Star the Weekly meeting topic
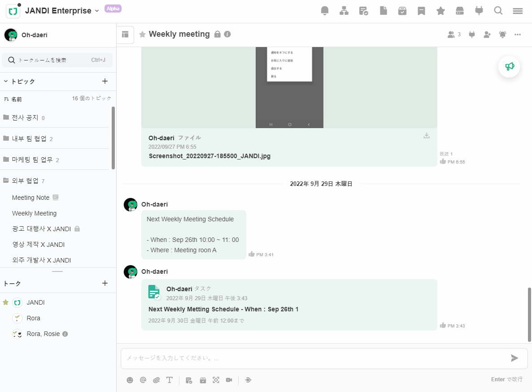Screen dimensions: 532x392 143,34
